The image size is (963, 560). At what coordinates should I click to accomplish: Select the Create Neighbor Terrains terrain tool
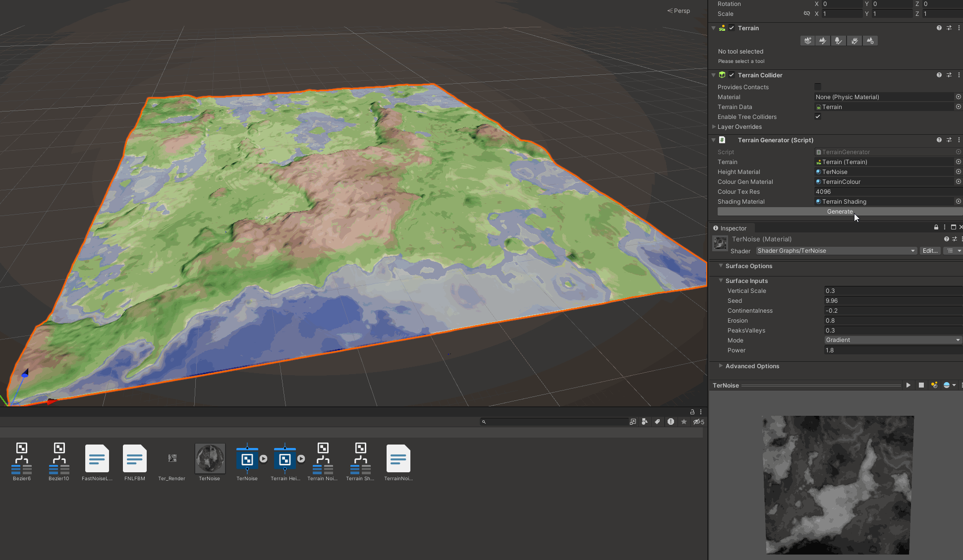click(807, 41)
